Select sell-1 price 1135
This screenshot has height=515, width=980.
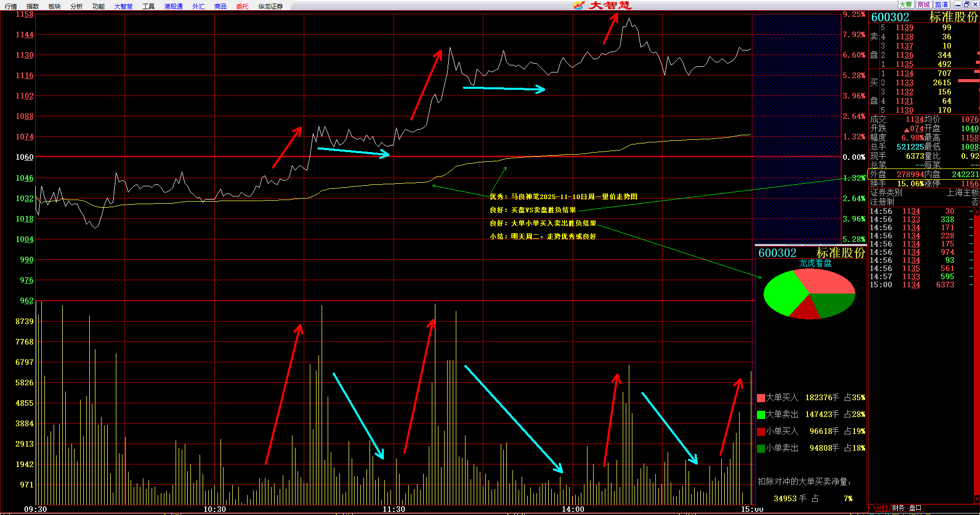tap(904, 64)
